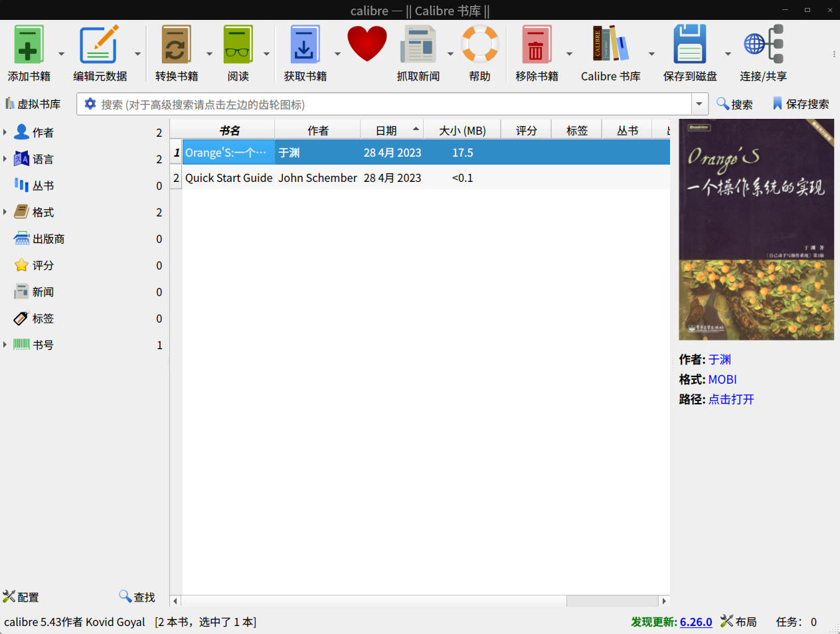Image resolution: width=840 pixels, height=634 pixels.
Task: Click the advanced search gear icon
Action: click(90, 104)
